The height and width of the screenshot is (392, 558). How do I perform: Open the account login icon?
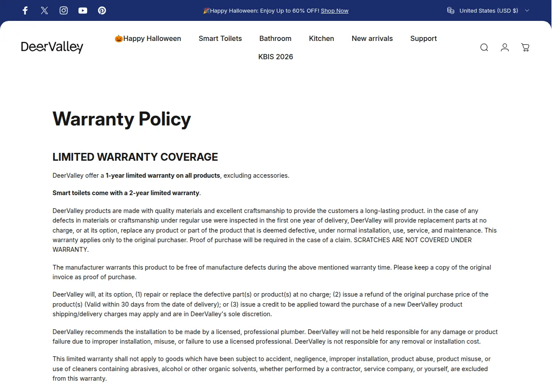click(x=505, y=47)
